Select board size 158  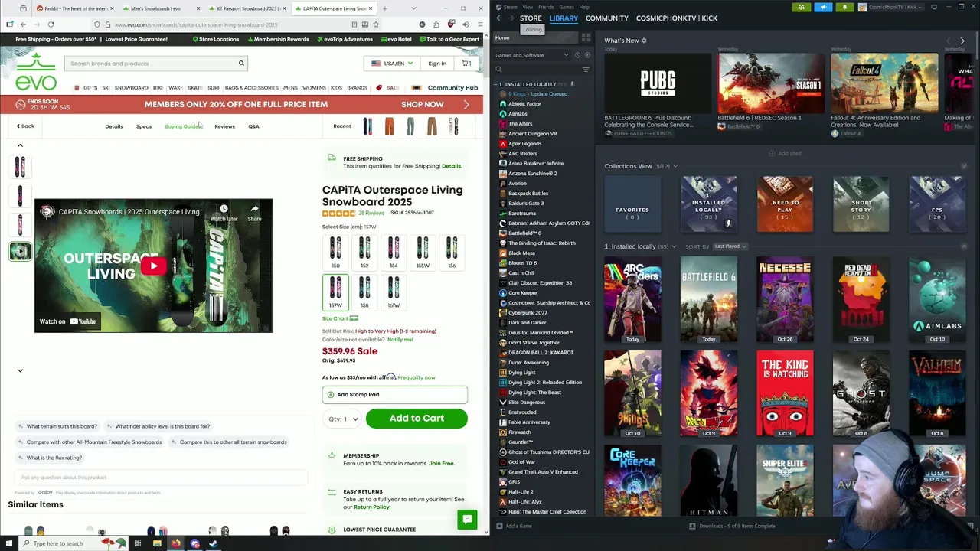tap(364, 292)
